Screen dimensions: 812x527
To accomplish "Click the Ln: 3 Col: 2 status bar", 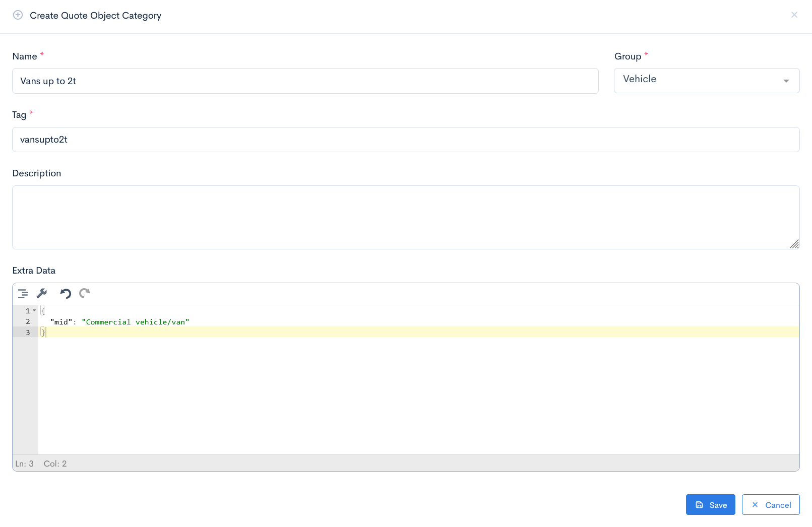I will click(40, 463).
